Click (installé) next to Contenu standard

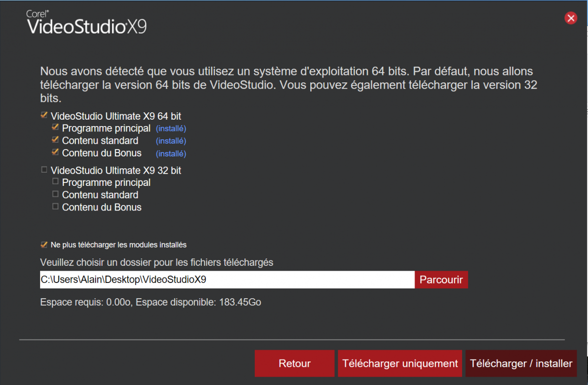(x=171, y=141)
